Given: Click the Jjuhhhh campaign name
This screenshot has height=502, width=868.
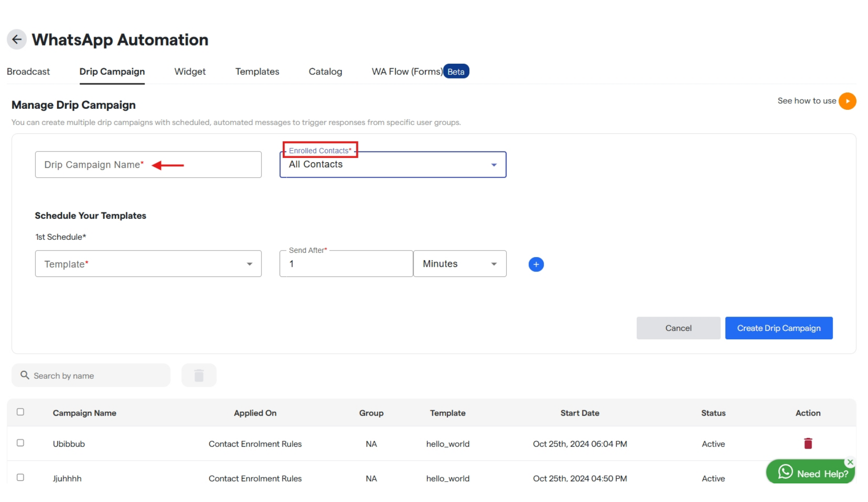Looking at the screenshot, I should [67, 478].
